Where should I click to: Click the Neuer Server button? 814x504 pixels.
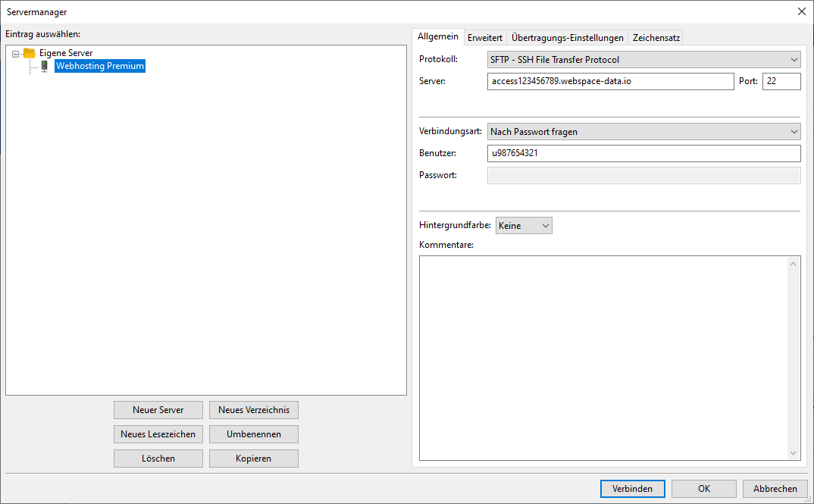coord(158,410)
